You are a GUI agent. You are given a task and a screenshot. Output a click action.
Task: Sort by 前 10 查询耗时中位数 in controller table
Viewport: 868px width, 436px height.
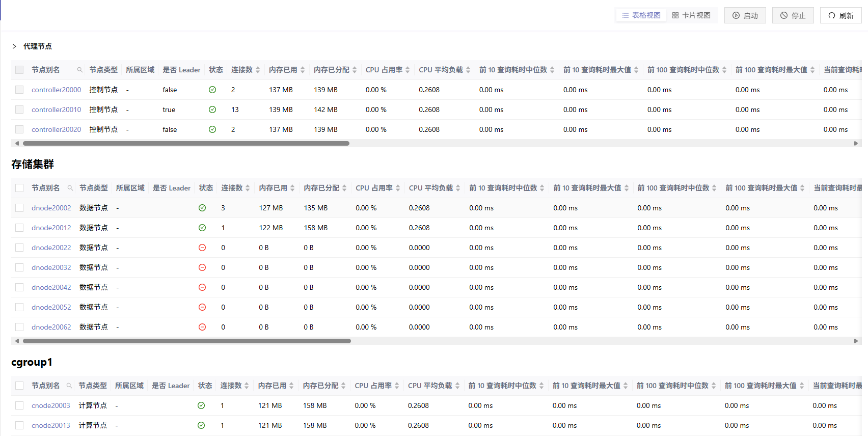click(552, 70)
